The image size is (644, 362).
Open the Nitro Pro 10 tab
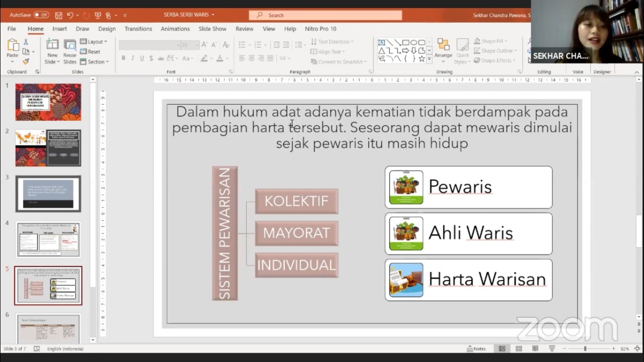pos(320,29)
